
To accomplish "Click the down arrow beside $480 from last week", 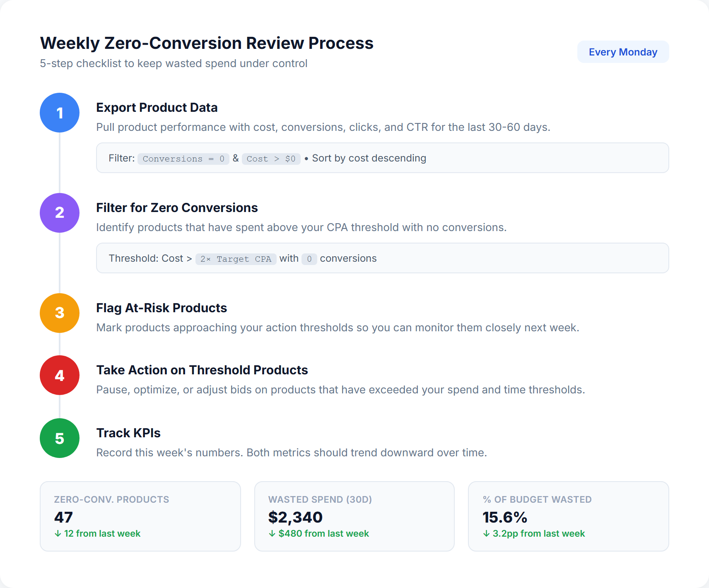I will 272,534.
